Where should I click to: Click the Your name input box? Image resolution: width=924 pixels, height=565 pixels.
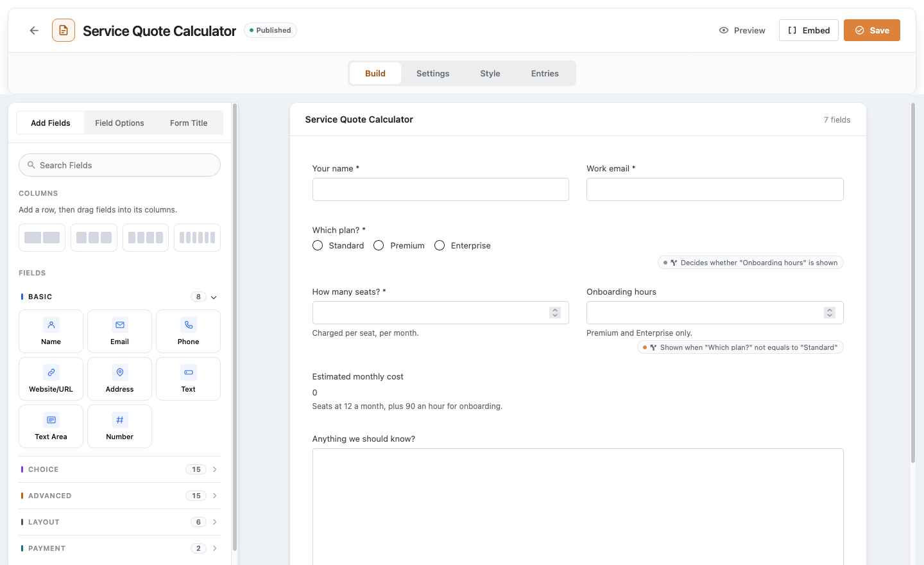click(x=440, y=189)
